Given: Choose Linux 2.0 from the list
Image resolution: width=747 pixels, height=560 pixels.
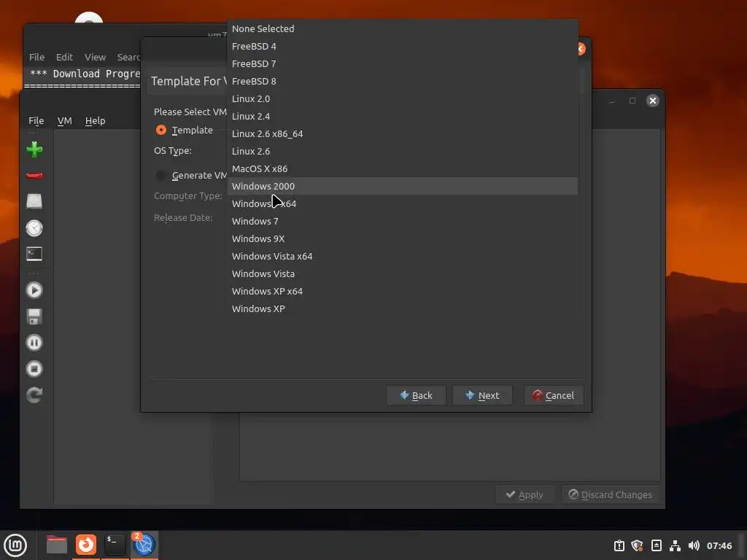Looking at the screenshot, I should coord(403,98).
